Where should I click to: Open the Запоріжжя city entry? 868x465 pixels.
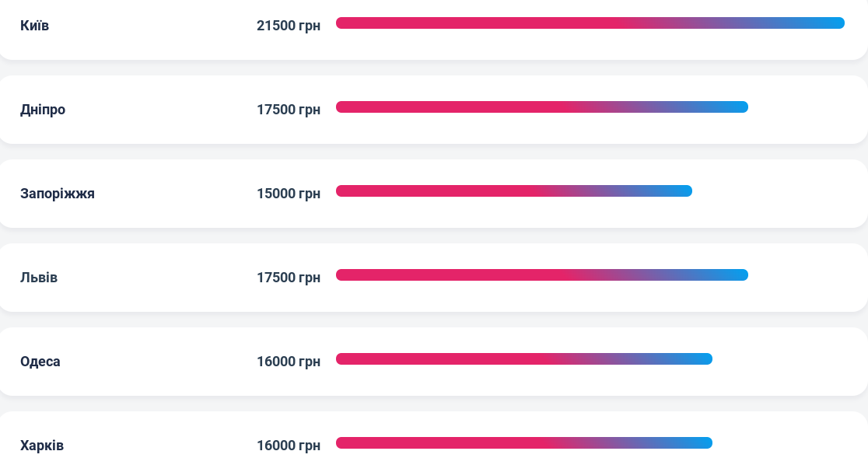58,194
